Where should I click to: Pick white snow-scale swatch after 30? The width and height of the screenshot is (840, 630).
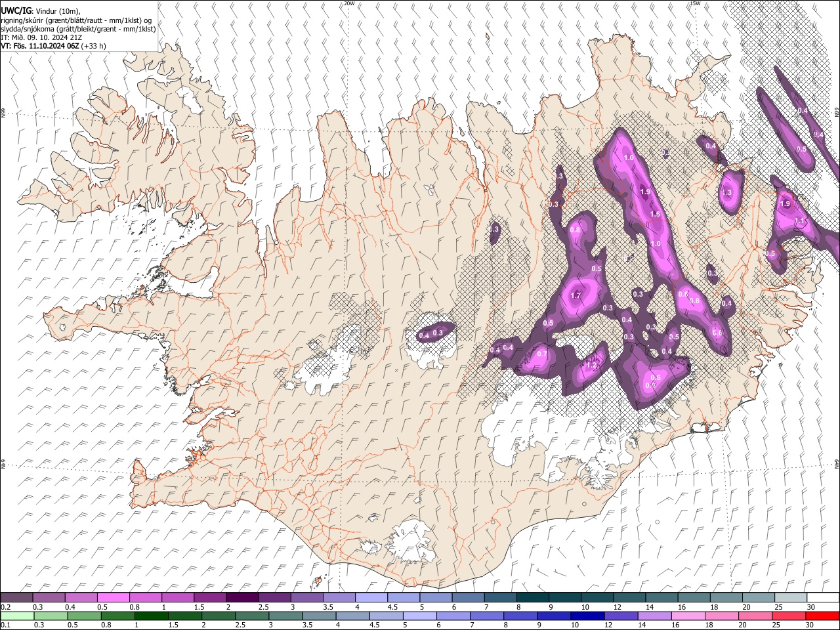coord(824,598)
